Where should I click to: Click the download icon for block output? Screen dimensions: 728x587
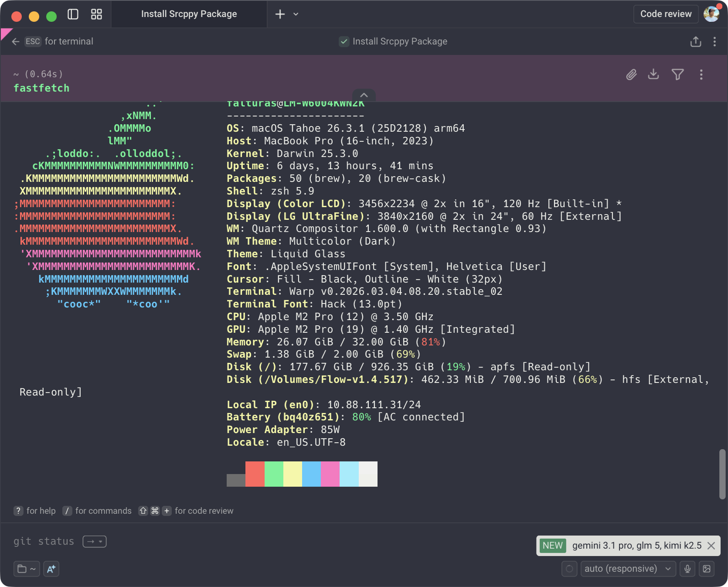(x=653, y=75)
